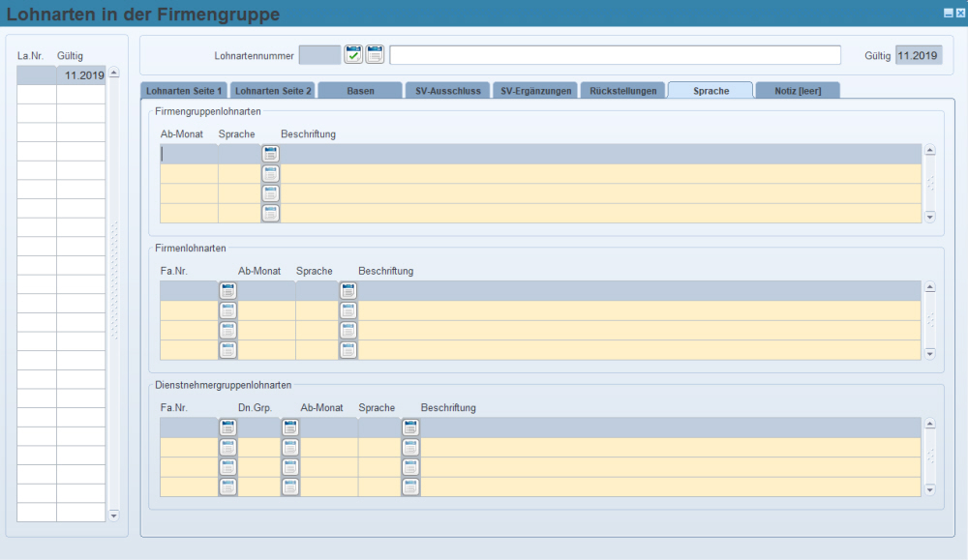Image resolution: width=968 pixels, height=560 pixels.
Task: Click the Ab-Monat cell in first Firmengruppenlohnarten row
Action: tap(189, 154)
